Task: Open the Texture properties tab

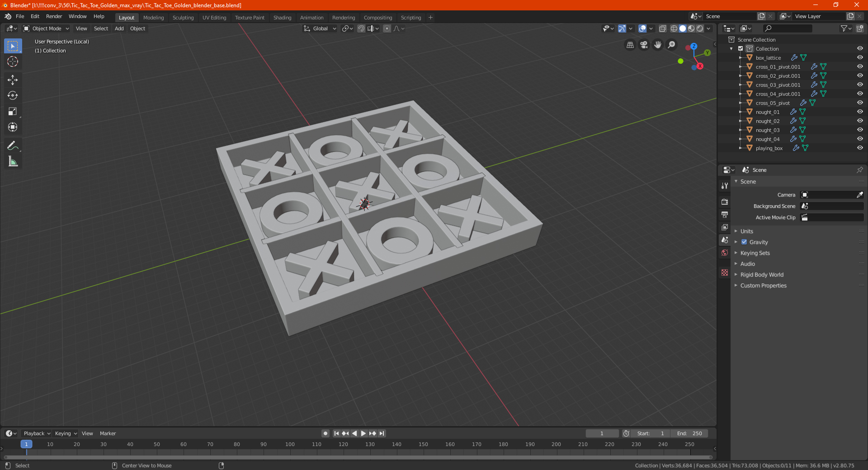Action: click(x=725, y=273)
